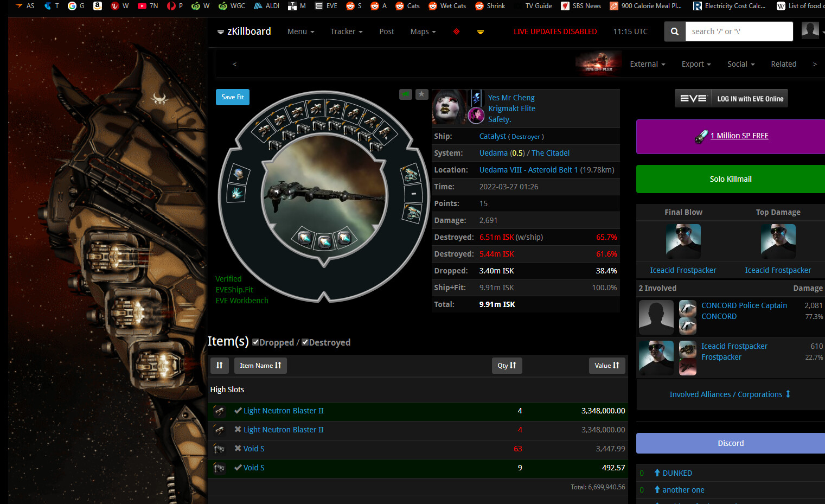This screenshot has width=825, height=504.
Task: Click the yellow navbar icon
Action: [x=480, y=32]
